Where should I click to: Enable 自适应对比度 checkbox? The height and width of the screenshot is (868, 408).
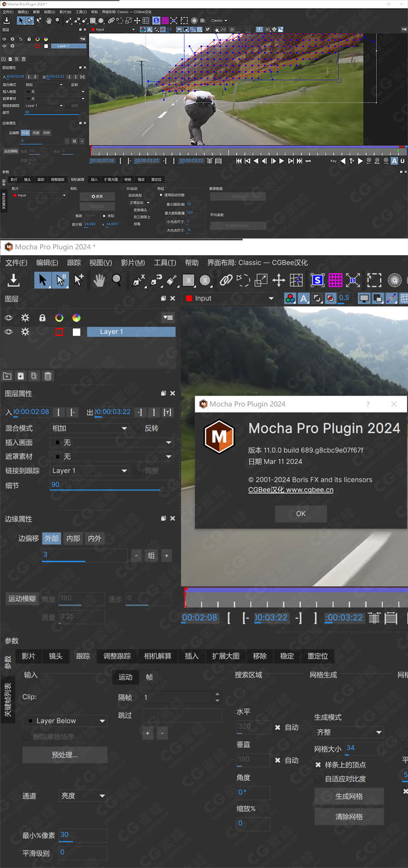pyautogui.click(x=318, y=779)
